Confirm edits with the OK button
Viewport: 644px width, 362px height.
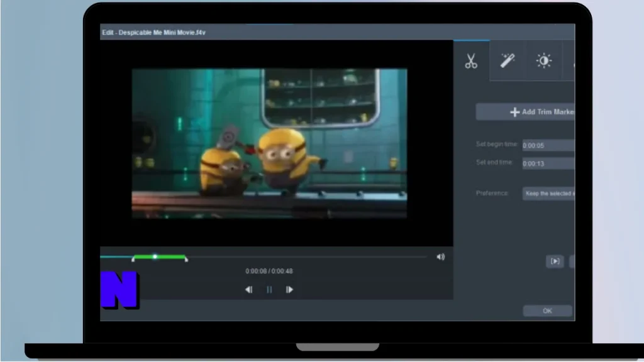(x=547, y=310)
